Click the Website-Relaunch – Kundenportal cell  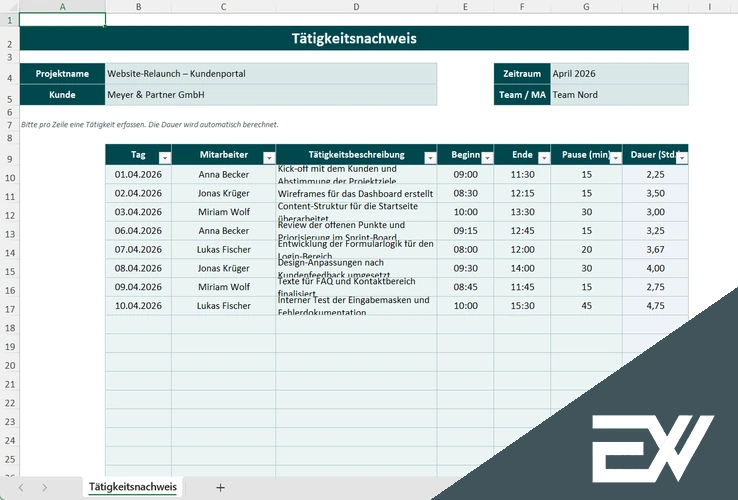pos(271,74)
